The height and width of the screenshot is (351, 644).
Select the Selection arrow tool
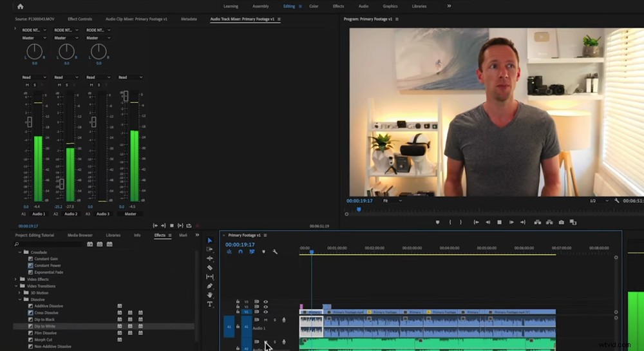[210, 240]
